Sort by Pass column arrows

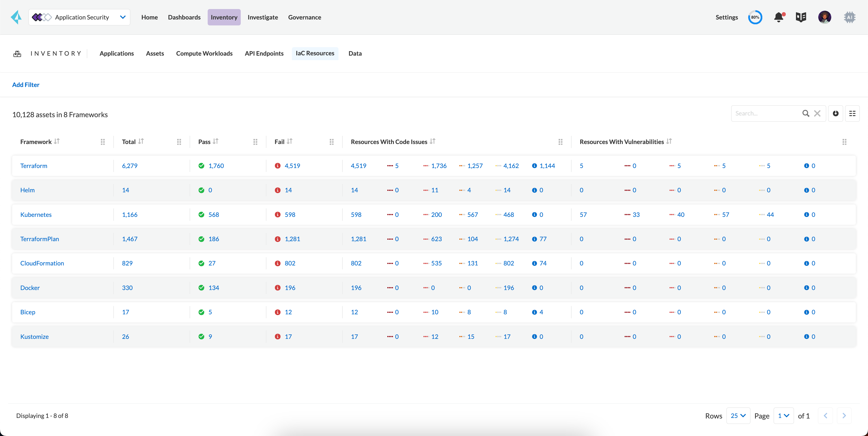point(216,141)
